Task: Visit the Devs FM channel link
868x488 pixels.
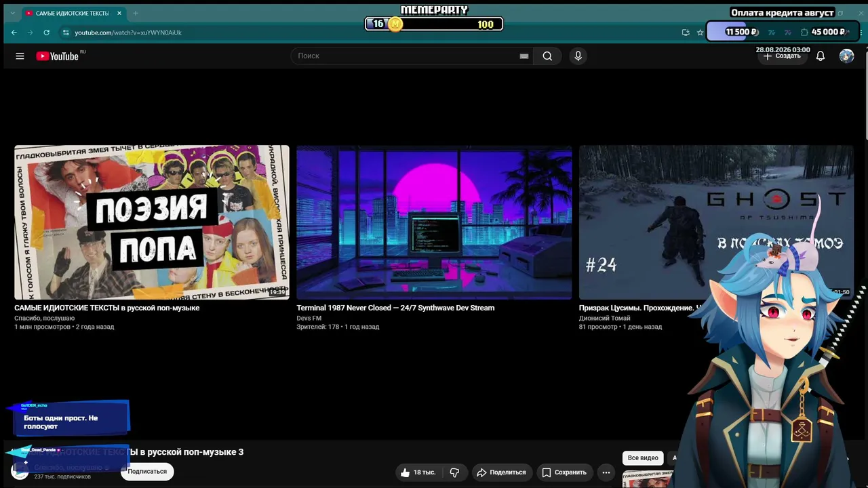Action: 309,318
